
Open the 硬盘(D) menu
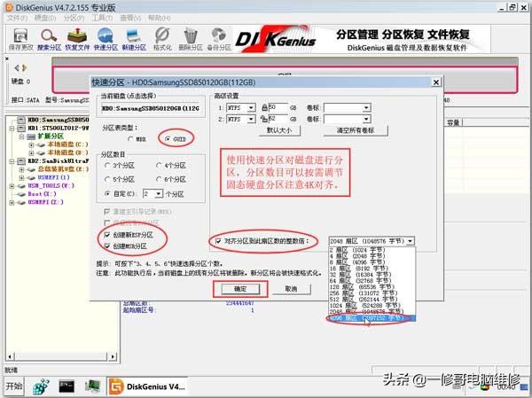45,18
